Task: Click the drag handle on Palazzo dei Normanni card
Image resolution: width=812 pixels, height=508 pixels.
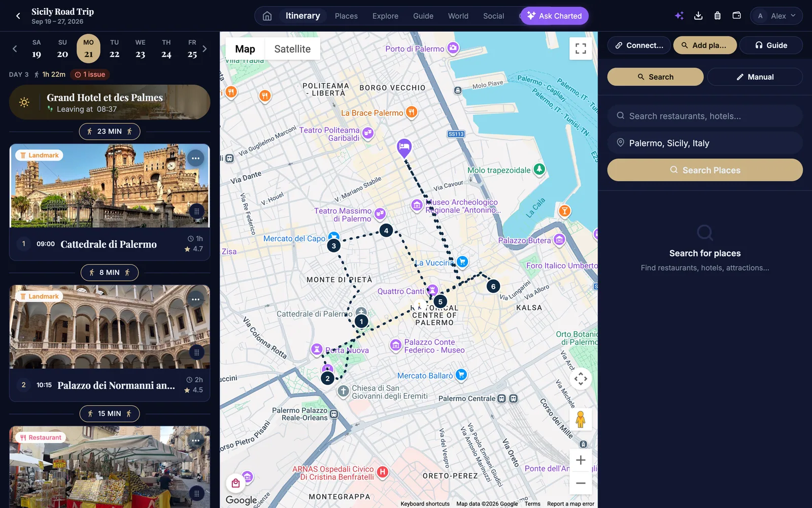Action: pyautogui.click(x=196, y=353)
